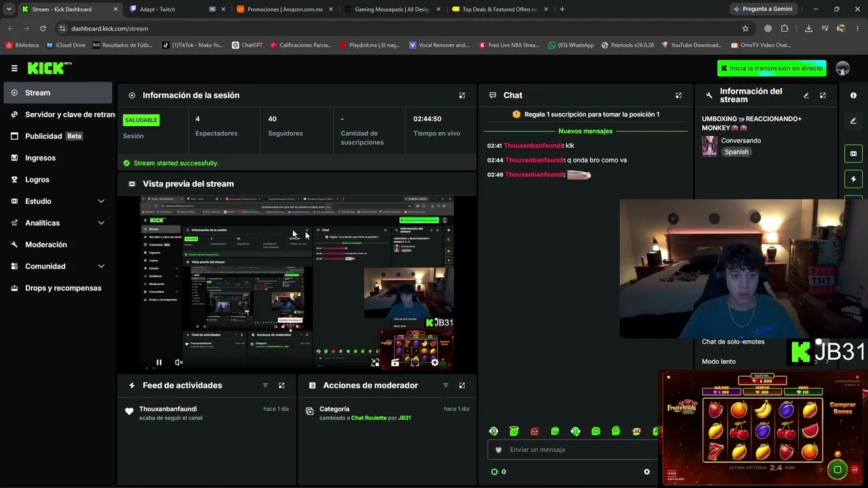The image size is (868, 488).
Task: Open the profile avatar menu
Action: (842, 68)
